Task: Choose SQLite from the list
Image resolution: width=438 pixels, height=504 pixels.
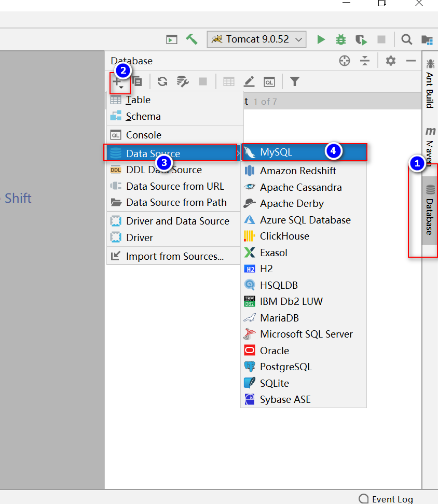Action: (x=304, y=383)
